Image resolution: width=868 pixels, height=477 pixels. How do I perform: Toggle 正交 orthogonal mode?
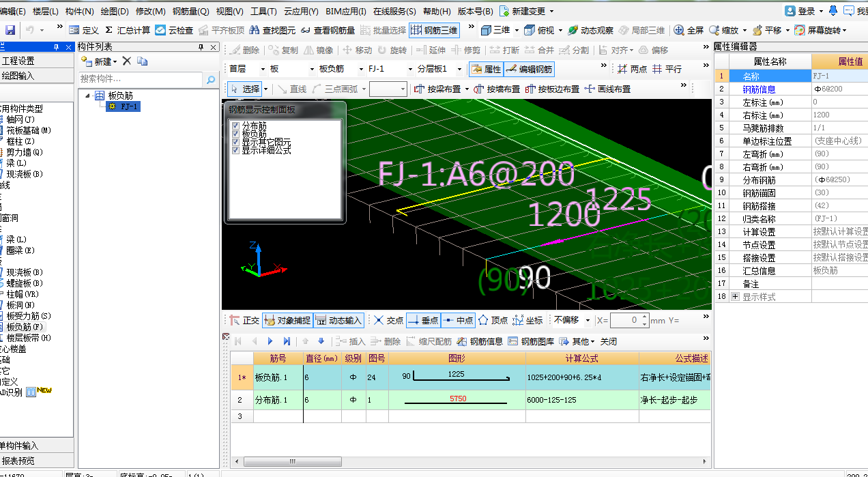[244, 320]
